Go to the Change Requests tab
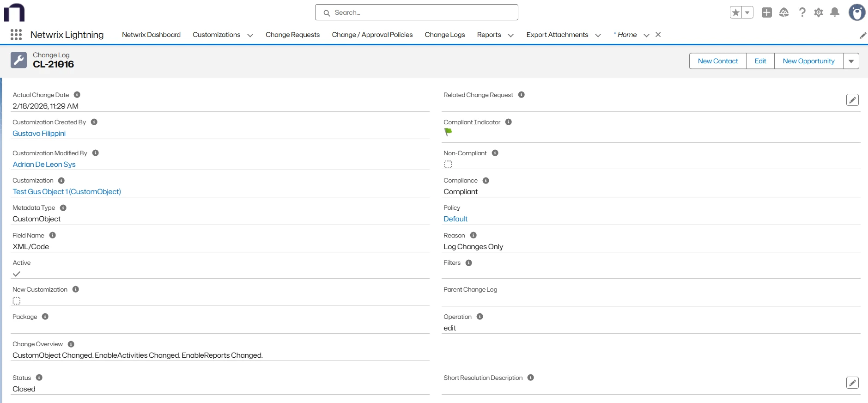 tap(292, 35)
